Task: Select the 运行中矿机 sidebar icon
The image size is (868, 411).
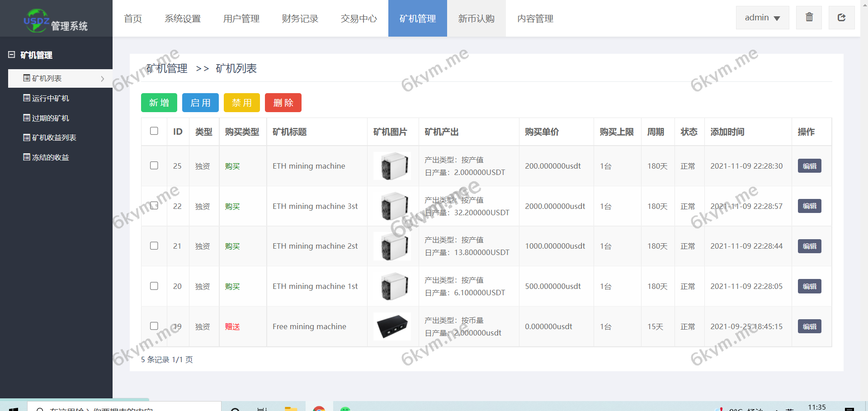Action: 26,98
